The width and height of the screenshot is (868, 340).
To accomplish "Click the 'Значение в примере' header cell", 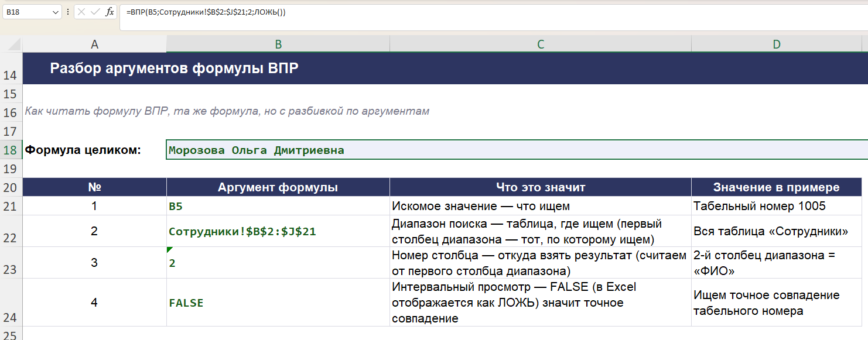I will 777,187.
